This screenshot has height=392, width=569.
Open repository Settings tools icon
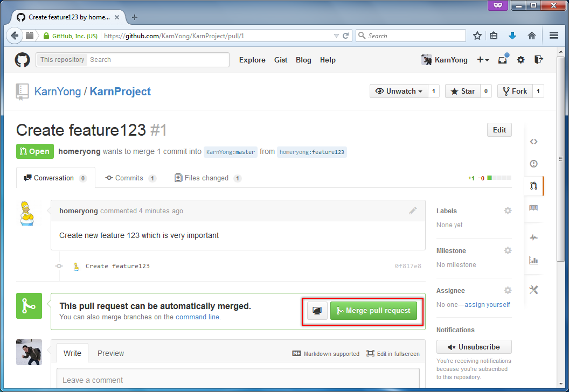pos(533,290)
